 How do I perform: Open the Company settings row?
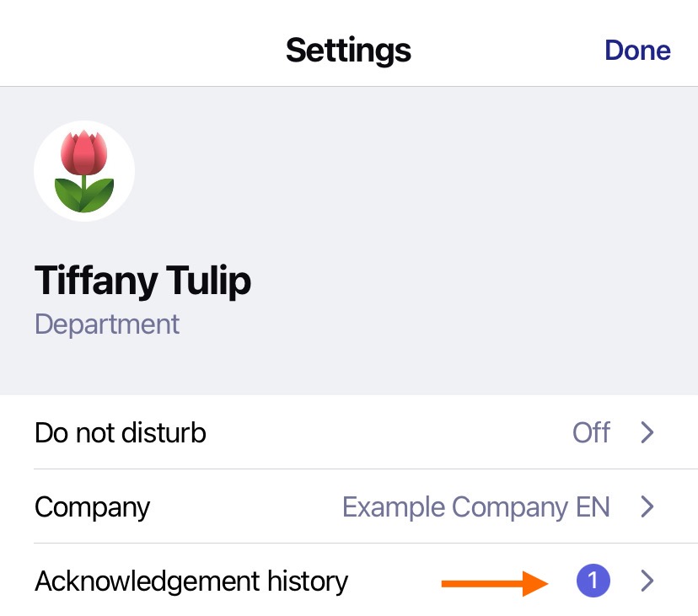click(x=349, y=506)
